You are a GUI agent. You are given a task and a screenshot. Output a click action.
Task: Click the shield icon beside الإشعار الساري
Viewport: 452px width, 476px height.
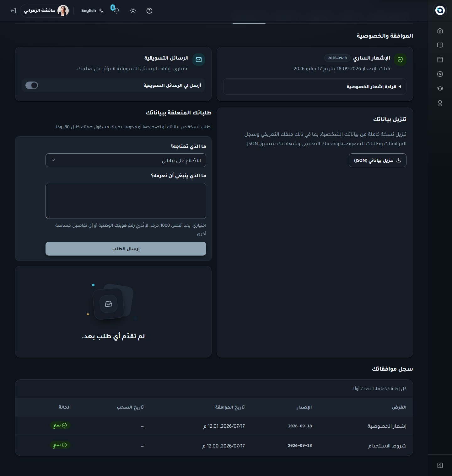pyautogui.click(x=400, y=60)
